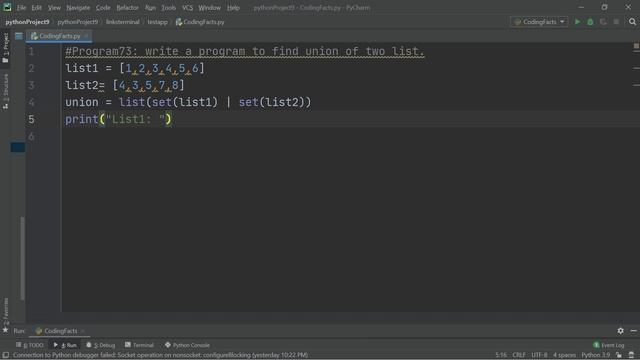640x360 pixels.
Task: Open Search Everywhere magnifier icon
Action: (x=632, y=22)
